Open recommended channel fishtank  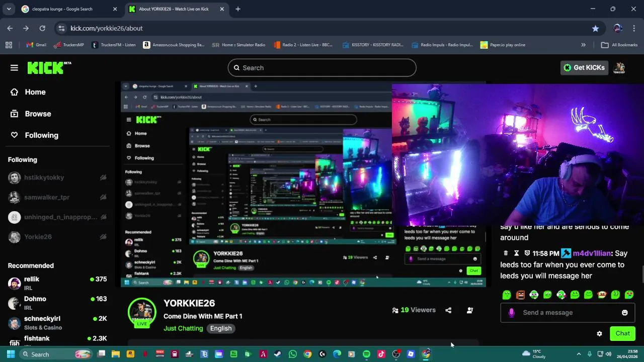57,340
